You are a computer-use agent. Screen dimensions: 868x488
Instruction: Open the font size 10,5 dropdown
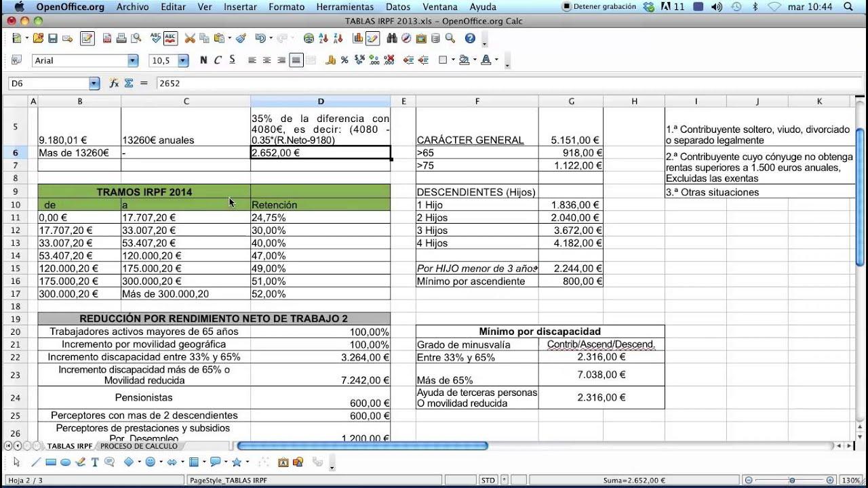click(183, 61)
